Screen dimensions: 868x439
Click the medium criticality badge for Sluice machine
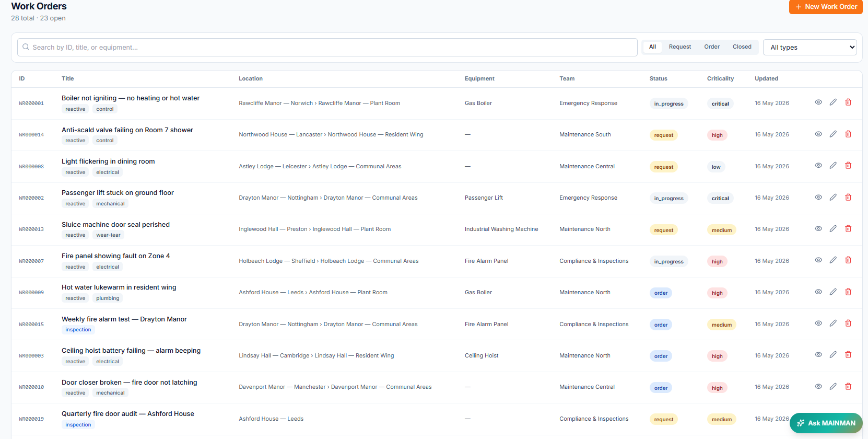coord(722,230)
